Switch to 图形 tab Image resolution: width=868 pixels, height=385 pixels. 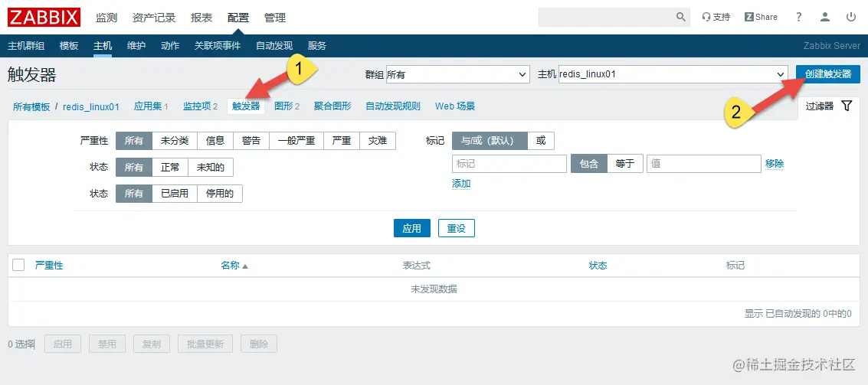coord(283,106)
